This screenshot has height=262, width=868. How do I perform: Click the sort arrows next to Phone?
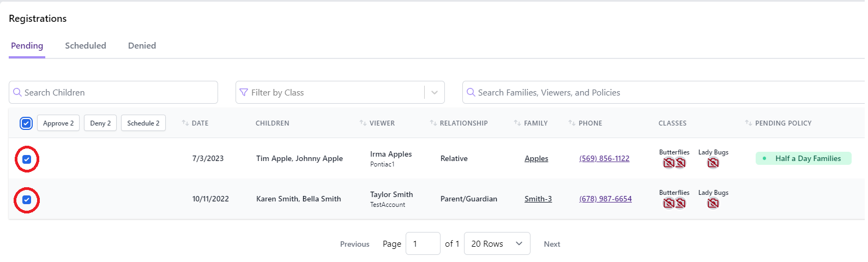572,123
